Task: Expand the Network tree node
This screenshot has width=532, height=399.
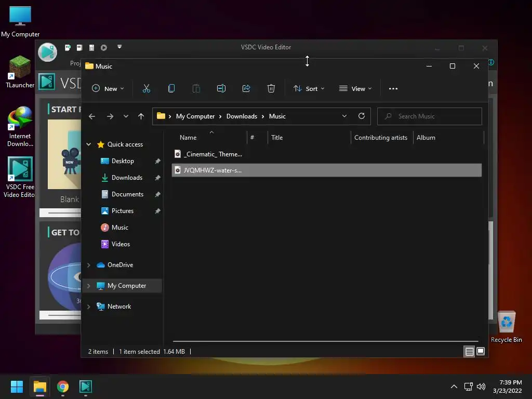Action: 88,307
